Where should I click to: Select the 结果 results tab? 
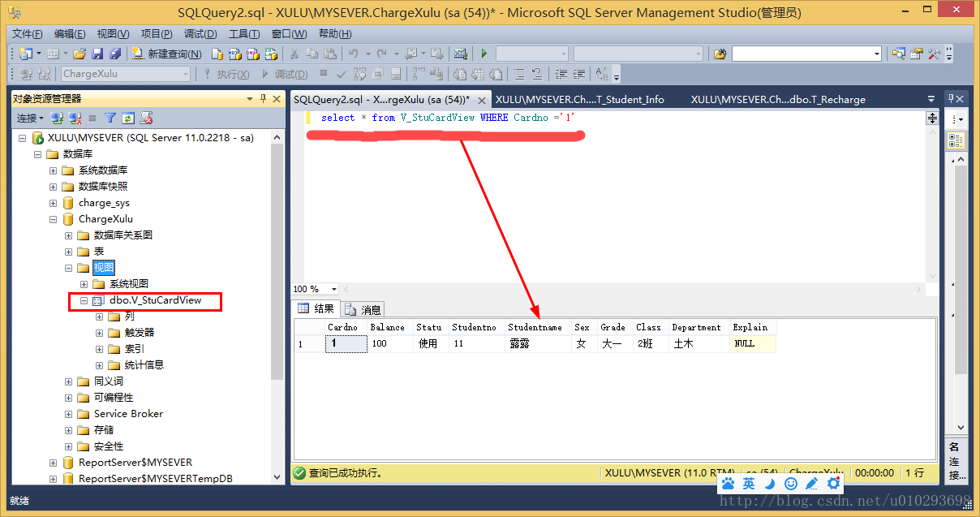tap(316, 308)
